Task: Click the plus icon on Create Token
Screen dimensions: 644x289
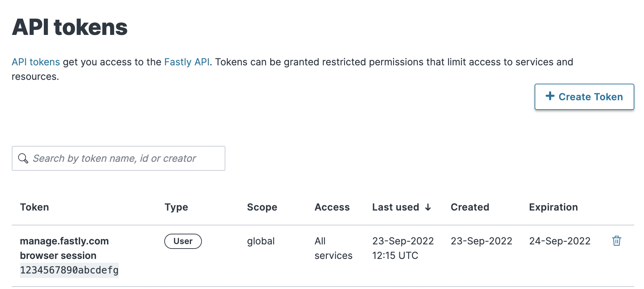Action: pyautogui.click(x=550, y=96)
